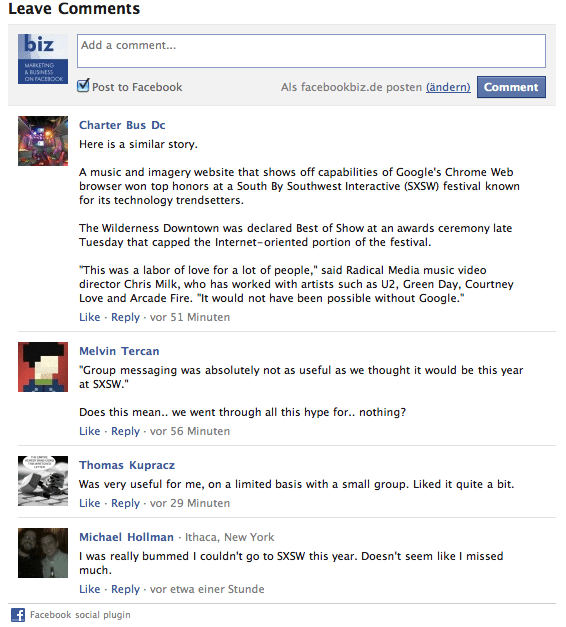
Task: Open Thomas Kupracz's name link
Action: [x=127, y=465]
